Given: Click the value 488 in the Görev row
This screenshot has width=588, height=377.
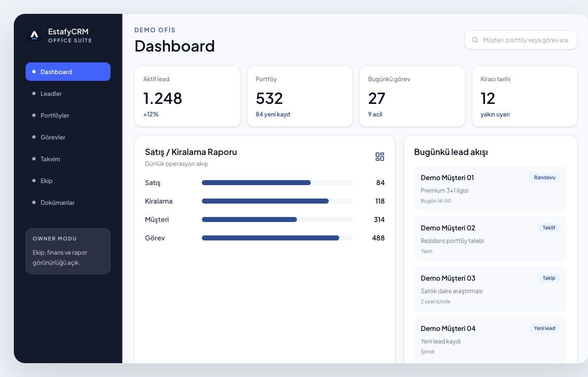Looking at the screenshot, I should coord(378,238).
